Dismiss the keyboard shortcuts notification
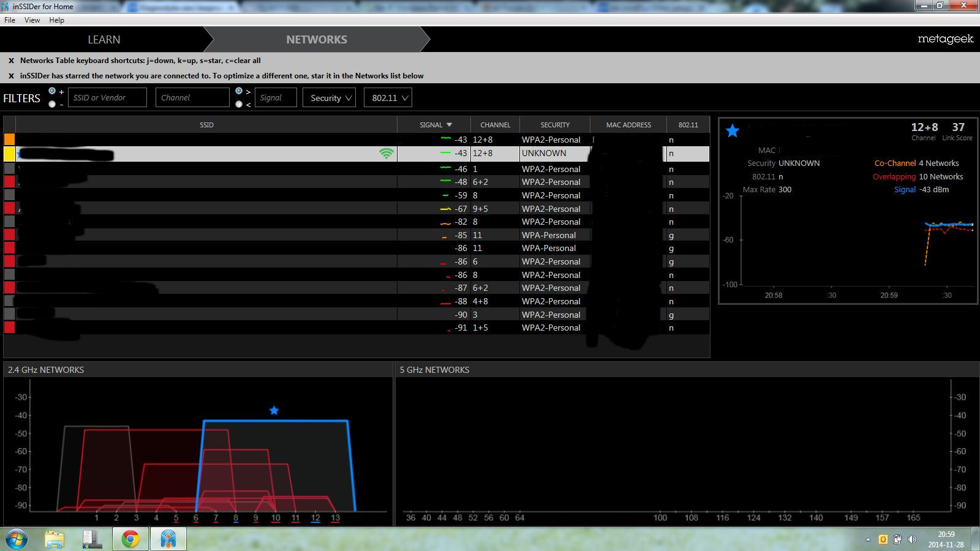The height and width of the screenshot is (551, 980). pos(11,61)
